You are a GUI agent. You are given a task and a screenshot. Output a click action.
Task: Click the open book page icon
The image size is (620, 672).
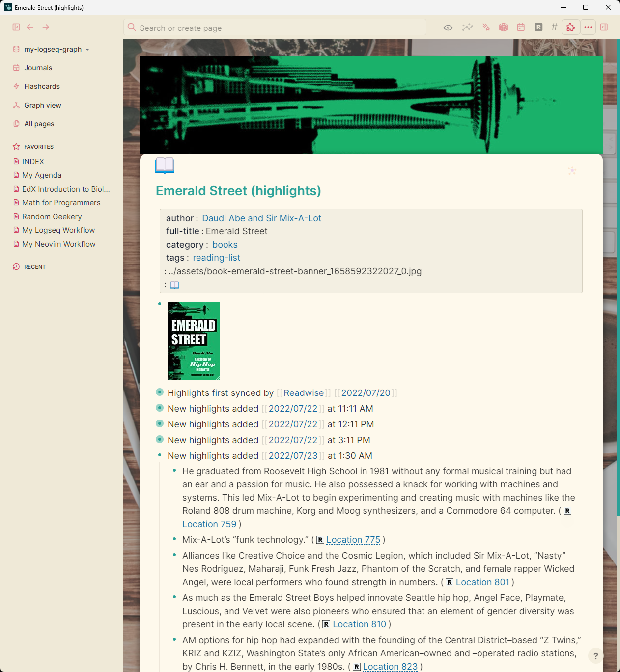pos(165,166)
